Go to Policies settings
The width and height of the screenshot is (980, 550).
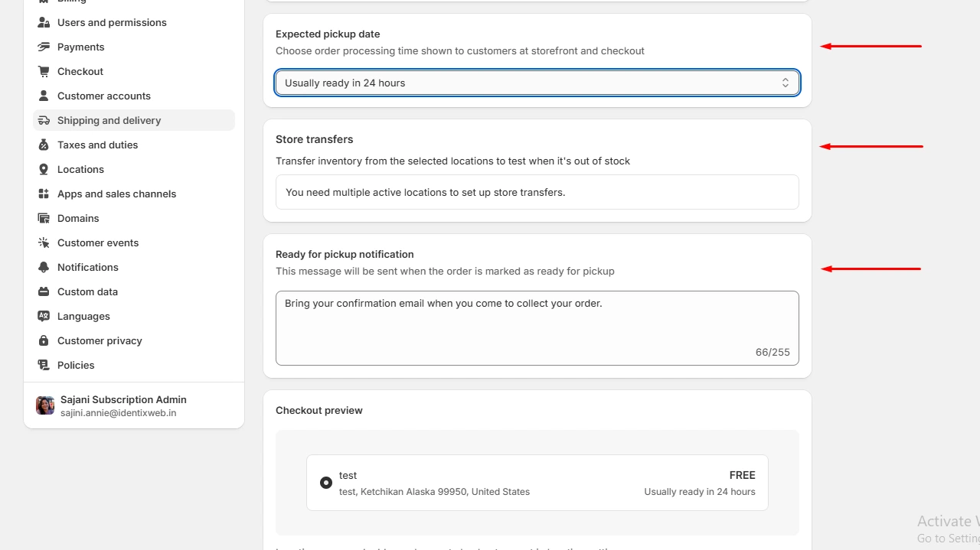134,365
